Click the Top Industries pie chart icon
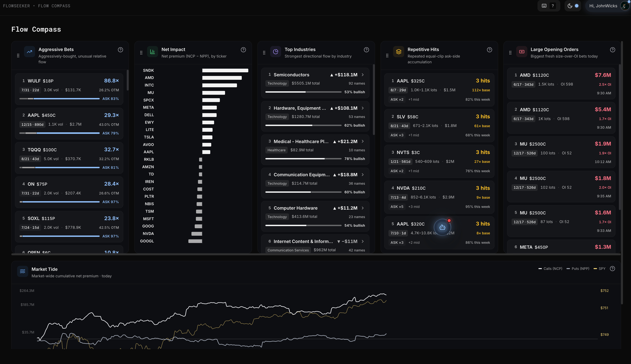Screen dimensions: 631x364 (x=276, y=52)
